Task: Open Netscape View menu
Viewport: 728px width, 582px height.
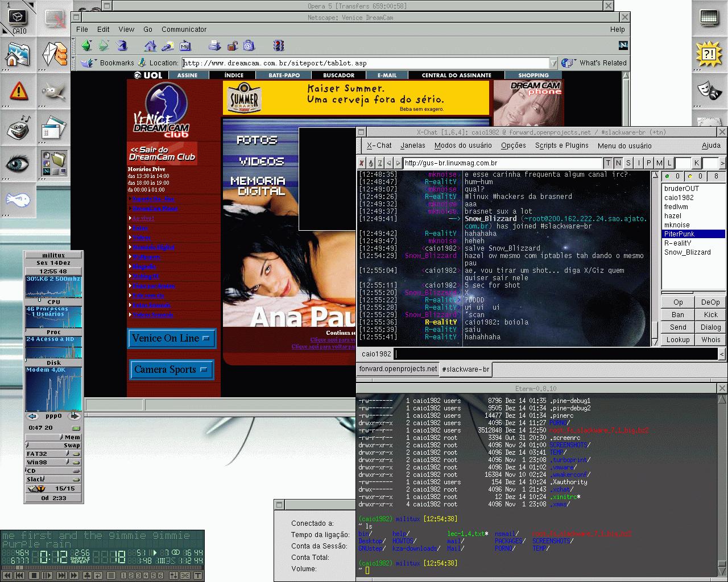Action: (126, 29)
